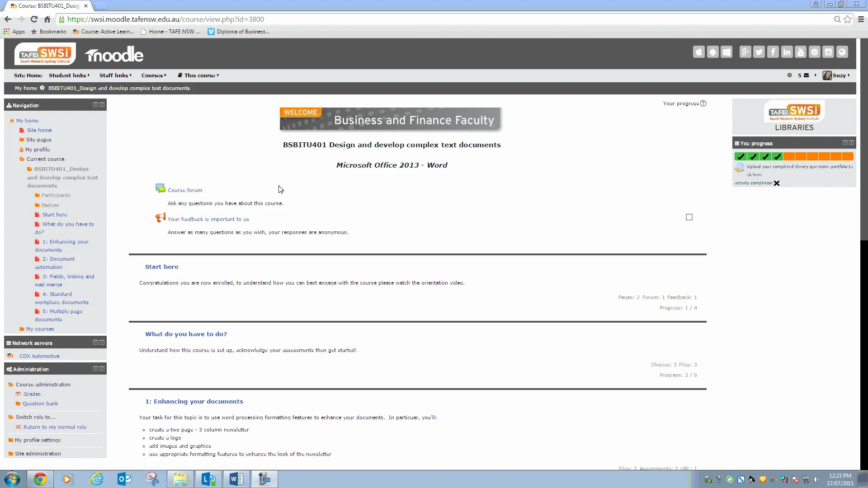
Task: Hide the You progress block
Action: [x=845, y=143]
